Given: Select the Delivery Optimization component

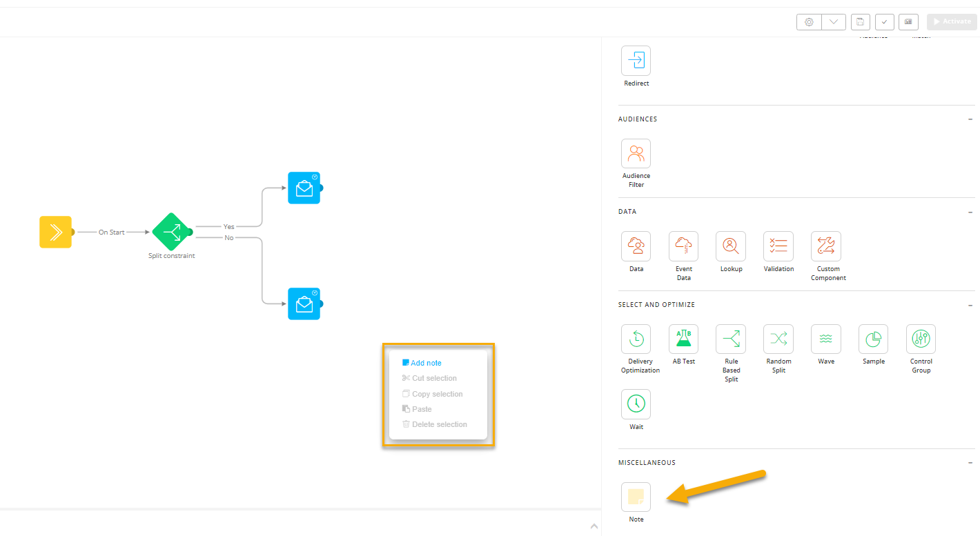Looking at the screenshot, I should click(636, 339).
